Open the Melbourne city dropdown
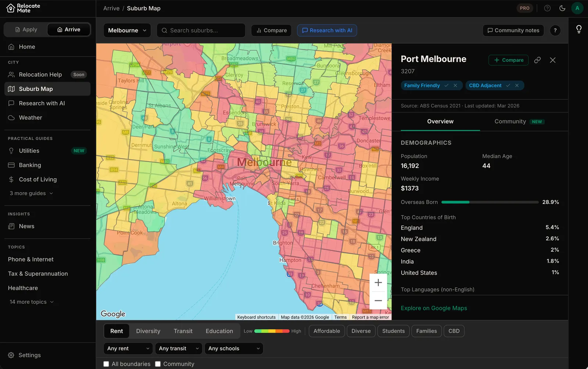 [x=127, y=31]
